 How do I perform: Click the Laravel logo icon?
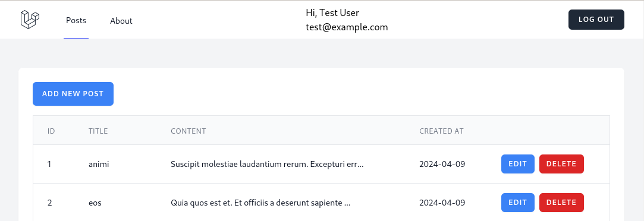point(30,20)
